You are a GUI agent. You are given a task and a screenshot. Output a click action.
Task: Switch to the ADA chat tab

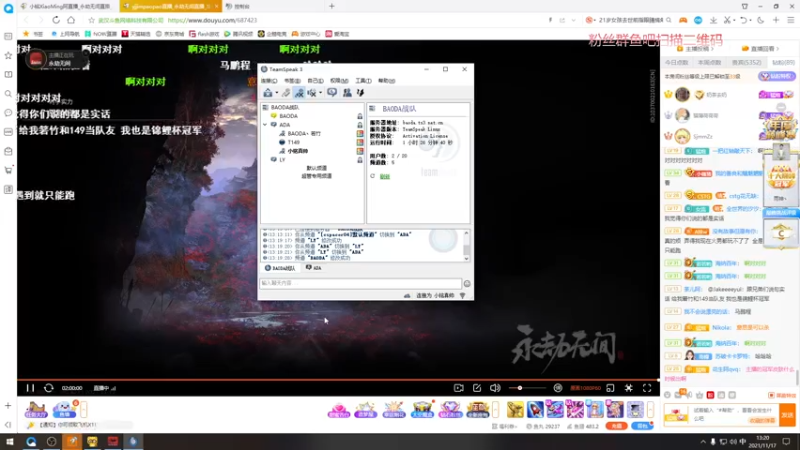pyautogui.click(x=314, y=268)
